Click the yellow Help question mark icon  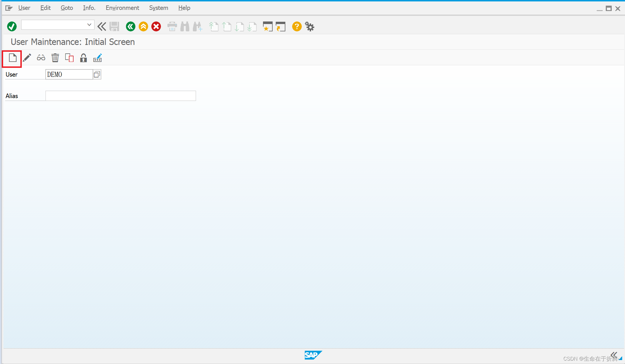(x=297, y=27)
